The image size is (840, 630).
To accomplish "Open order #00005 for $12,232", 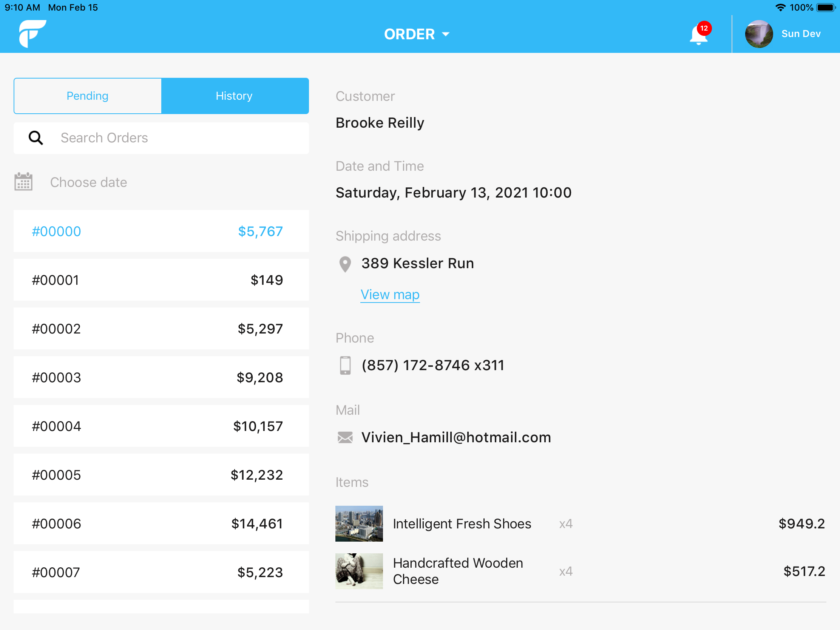I will [161, 475].
